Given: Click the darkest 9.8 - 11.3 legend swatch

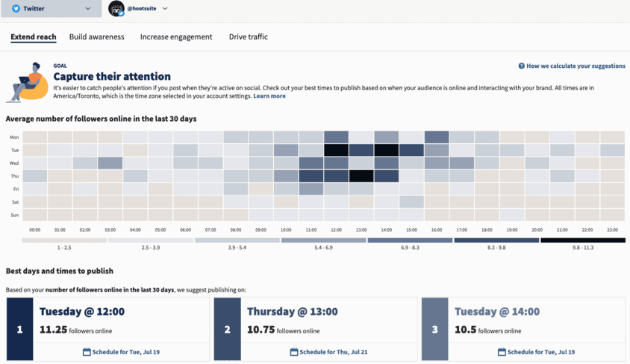Looking at the screenshot, I should coord(582,240).
